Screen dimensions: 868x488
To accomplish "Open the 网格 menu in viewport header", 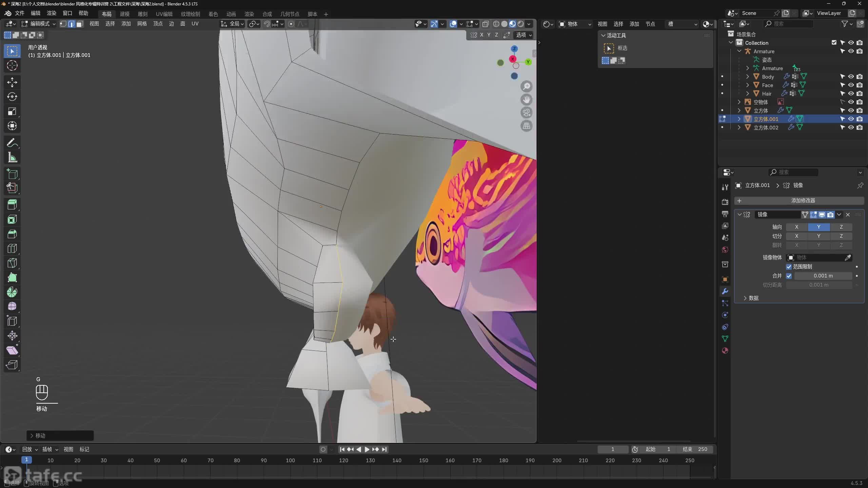I will [x=142, y=24].
